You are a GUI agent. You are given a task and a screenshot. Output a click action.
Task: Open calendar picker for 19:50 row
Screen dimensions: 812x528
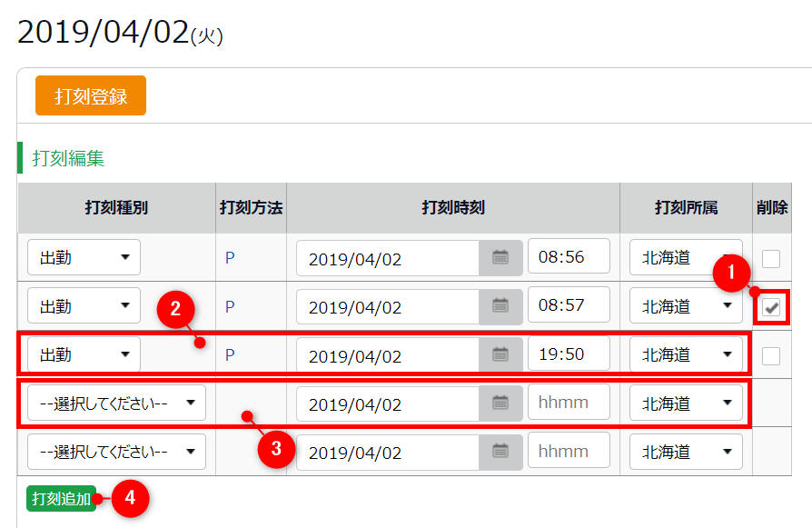point(500,354)
